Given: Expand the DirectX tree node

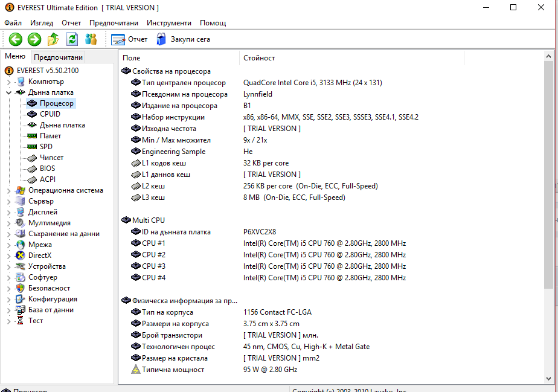Looking at the screenshot, I should click(x=8, y=255).
